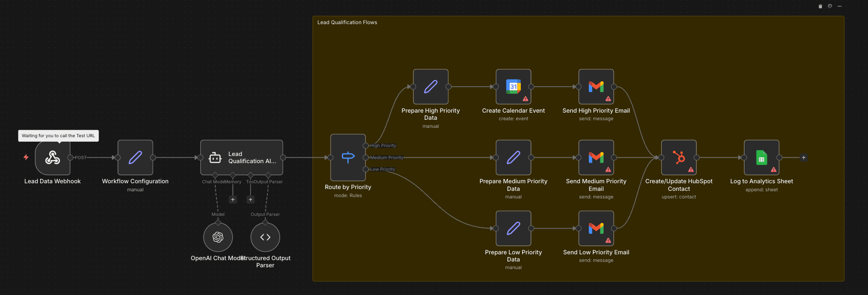Click the 'Waiting for you to call the Test URL' tooltip

[58, 135]
